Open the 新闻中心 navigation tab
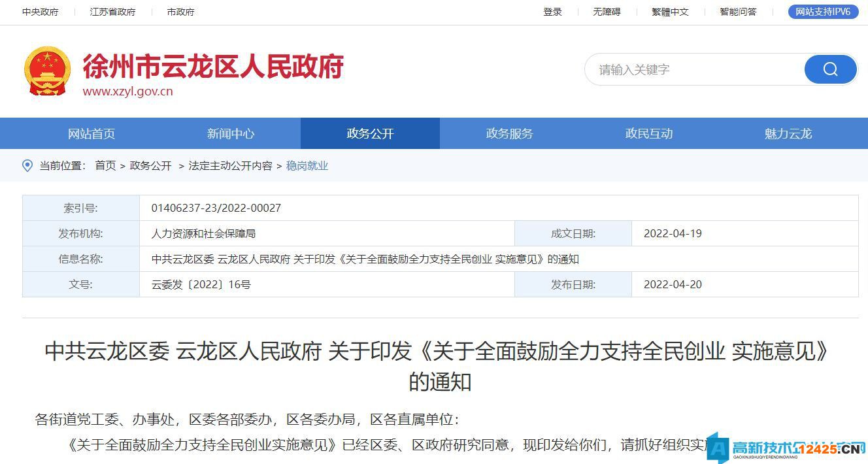Viewport: 868px width, 464px height. click(230, 133)
